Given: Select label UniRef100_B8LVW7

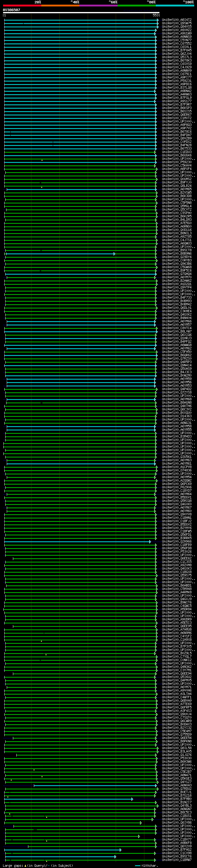Looking at the screenshot, I should coord(176,332).
